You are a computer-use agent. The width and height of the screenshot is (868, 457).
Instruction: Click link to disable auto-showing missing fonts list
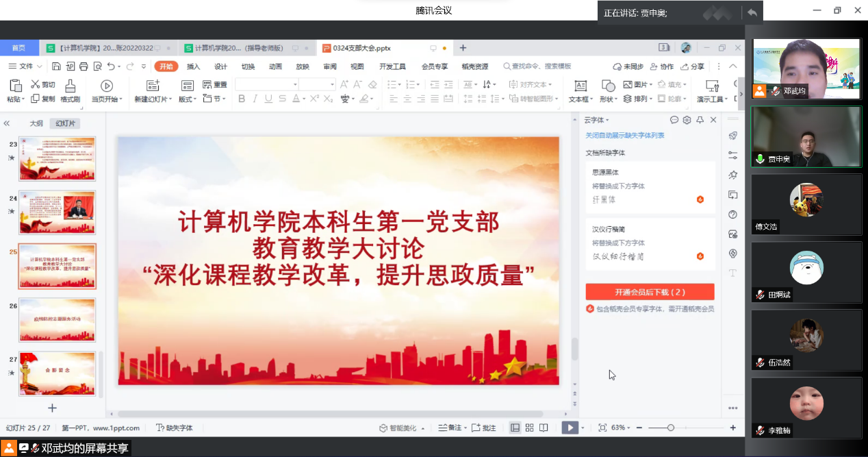pyautogui.click(x=624, y=136)
